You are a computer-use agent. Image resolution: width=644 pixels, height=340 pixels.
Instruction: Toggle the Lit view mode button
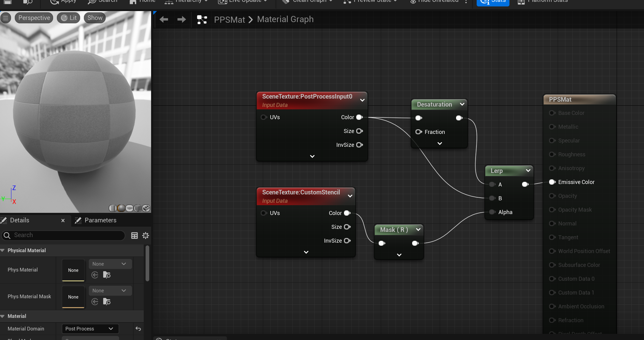pyautogui.click(x=69, y=18)
